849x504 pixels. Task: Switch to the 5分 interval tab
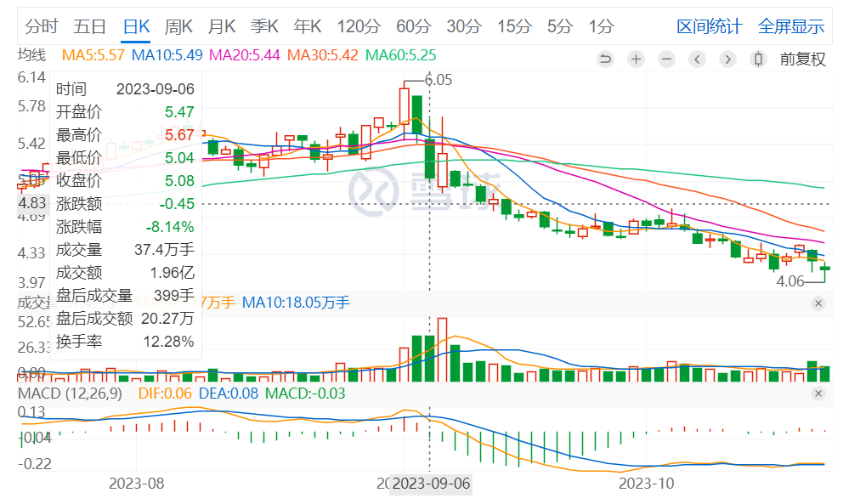point(559,26)
